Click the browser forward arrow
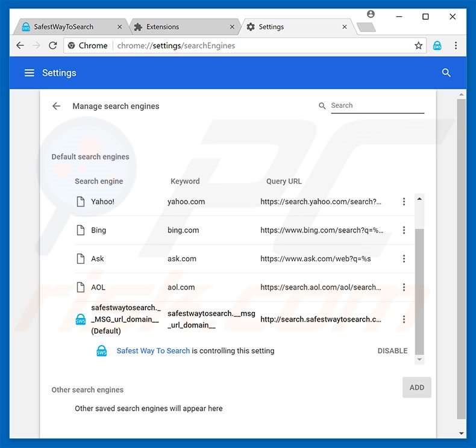Viewport: 476px width, 448px height. click(36, 46)
